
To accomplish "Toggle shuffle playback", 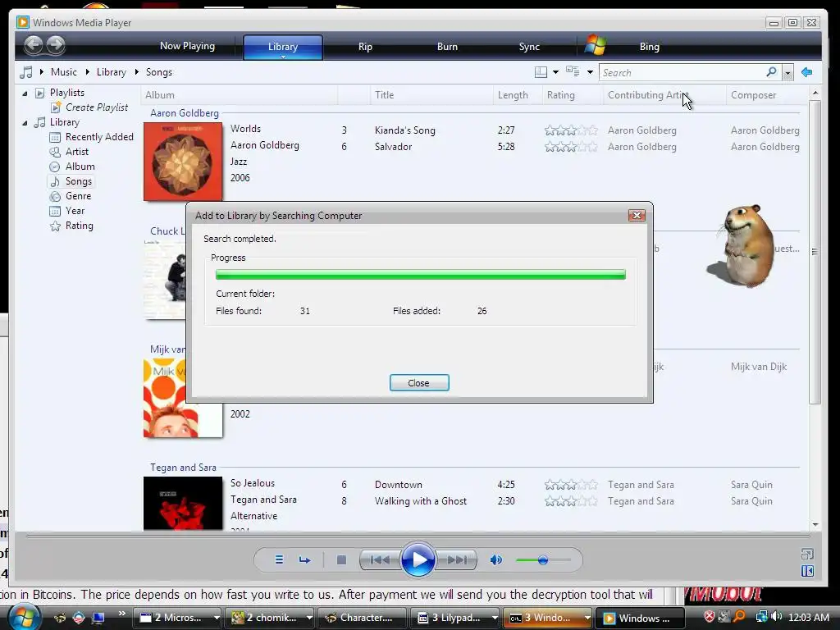I will [279, 559].
